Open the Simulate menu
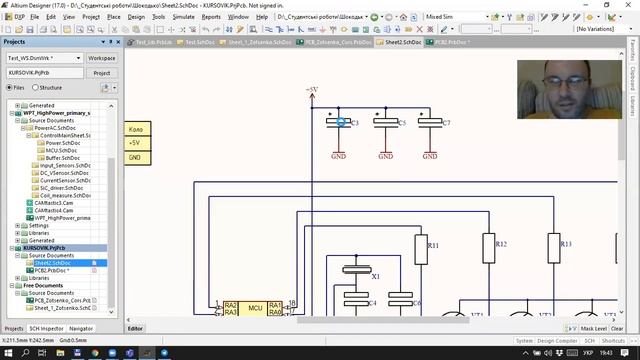 [183, 17]
